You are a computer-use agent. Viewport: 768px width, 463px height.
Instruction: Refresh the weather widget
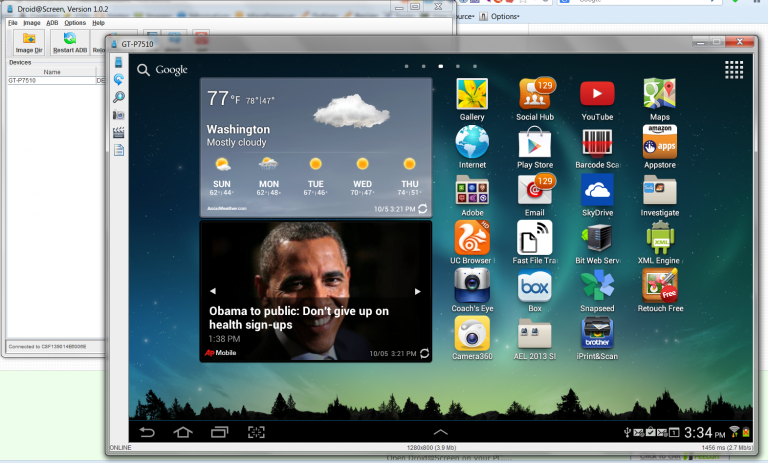pos(423,208)
